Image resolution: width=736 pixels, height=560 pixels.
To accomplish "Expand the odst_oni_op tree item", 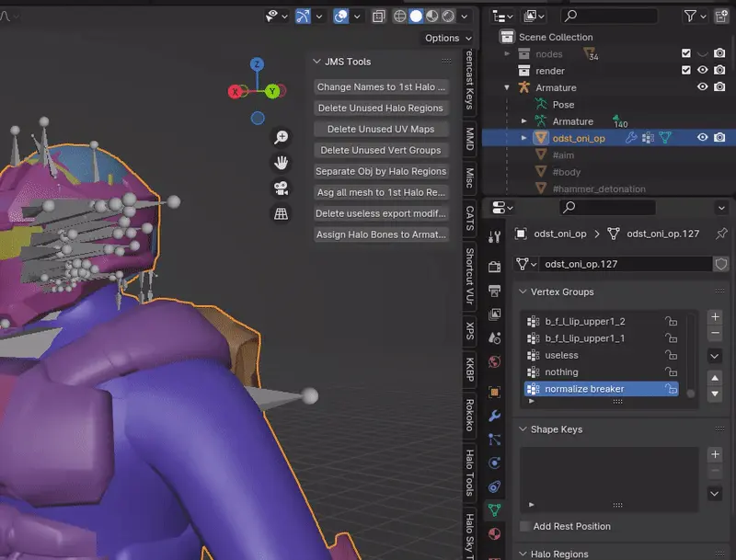I will [523, 138].
